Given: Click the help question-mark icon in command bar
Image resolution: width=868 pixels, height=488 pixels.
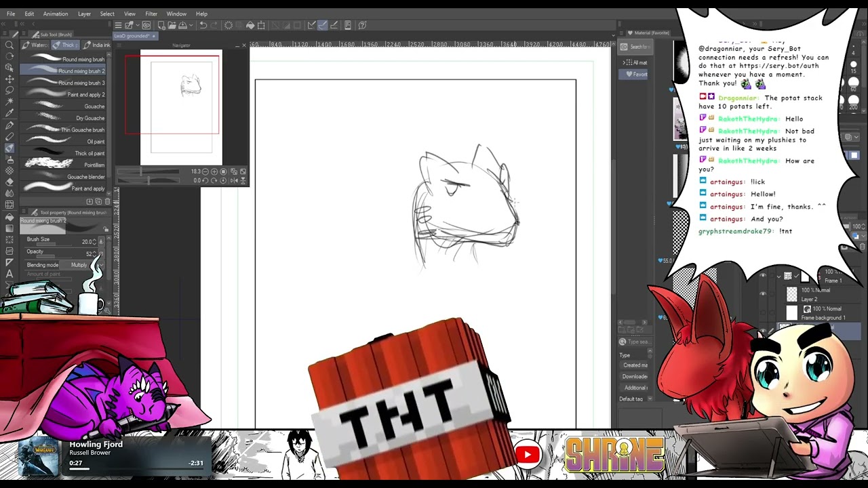Looking at the screenshot, I should (x=362, y=25).
